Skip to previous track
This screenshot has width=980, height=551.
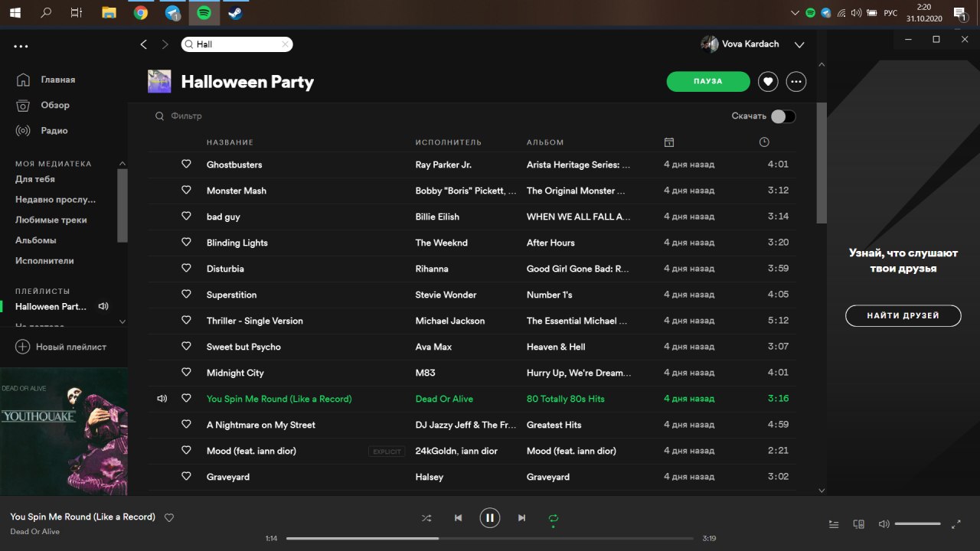[x=458, y=518]
